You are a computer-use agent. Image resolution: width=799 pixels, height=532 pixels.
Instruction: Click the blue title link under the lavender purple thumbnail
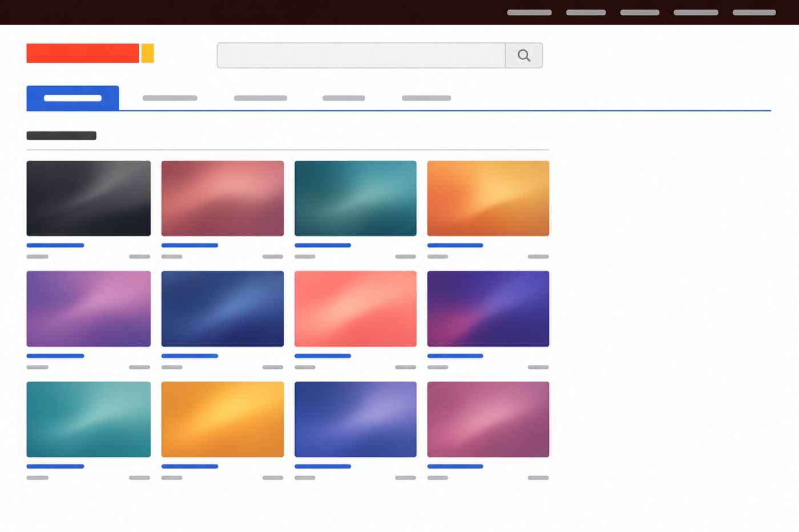tap(55, 356)
